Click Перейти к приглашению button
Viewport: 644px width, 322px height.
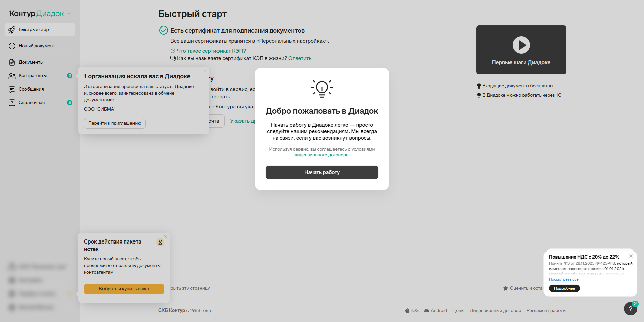click(x=114, y=123)
